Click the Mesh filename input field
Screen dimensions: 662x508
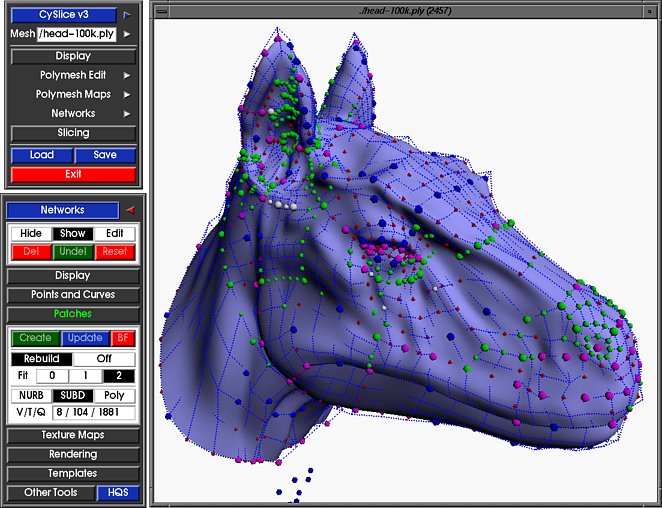[x=78, y=34]
